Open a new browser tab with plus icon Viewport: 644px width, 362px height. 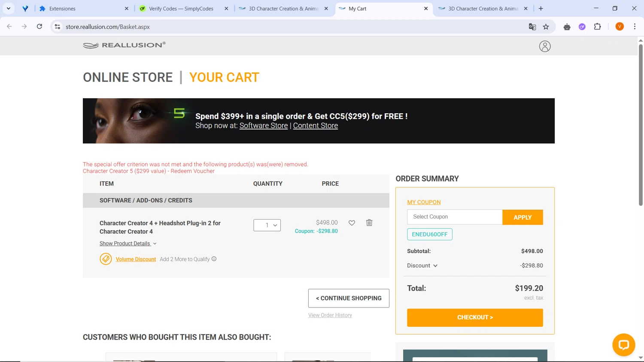pos(541,9)
